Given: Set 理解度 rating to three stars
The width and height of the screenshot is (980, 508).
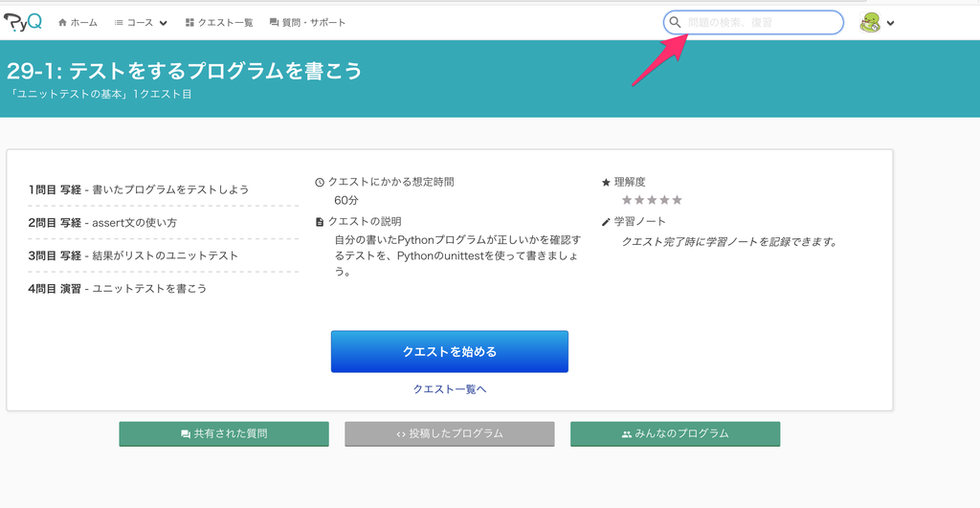Looking at the screenshot, I should (652, 200).
